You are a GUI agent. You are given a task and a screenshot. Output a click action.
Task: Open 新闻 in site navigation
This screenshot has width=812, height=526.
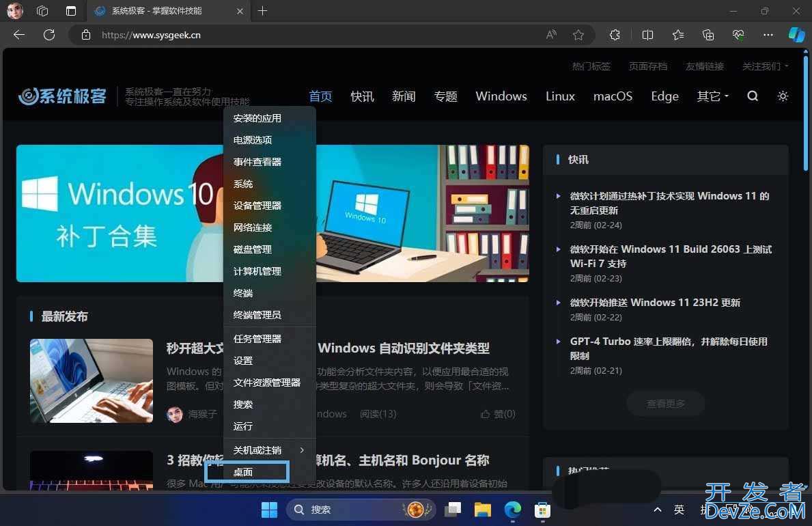[404, 96]
